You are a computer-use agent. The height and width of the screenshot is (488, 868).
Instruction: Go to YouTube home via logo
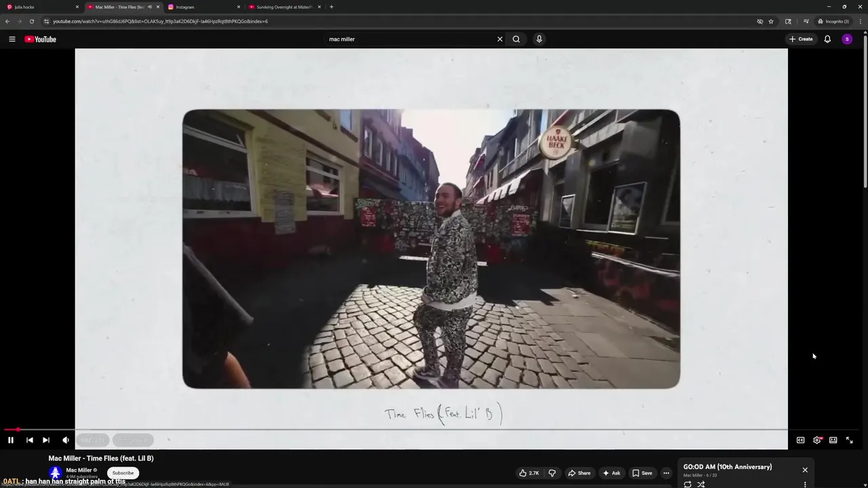40,39
